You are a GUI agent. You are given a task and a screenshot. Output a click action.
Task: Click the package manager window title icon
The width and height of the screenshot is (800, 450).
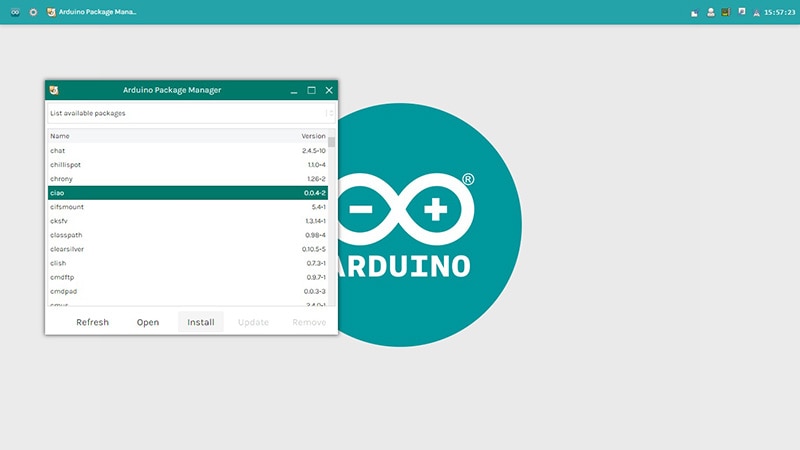click(54, 90)
